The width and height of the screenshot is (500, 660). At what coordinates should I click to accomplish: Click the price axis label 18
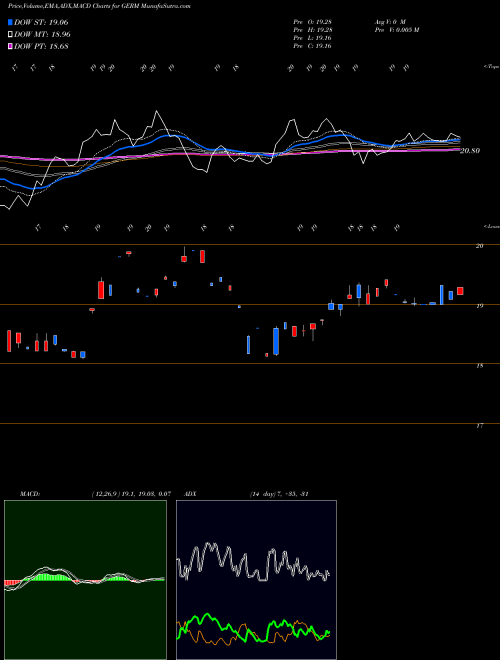click(479, 366)
